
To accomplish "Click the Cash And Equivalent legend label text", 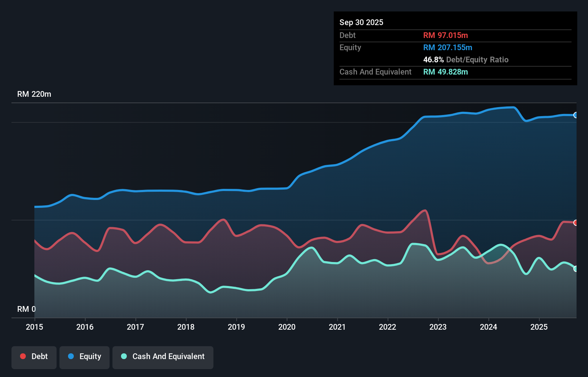I will click(x=168, y=356).
